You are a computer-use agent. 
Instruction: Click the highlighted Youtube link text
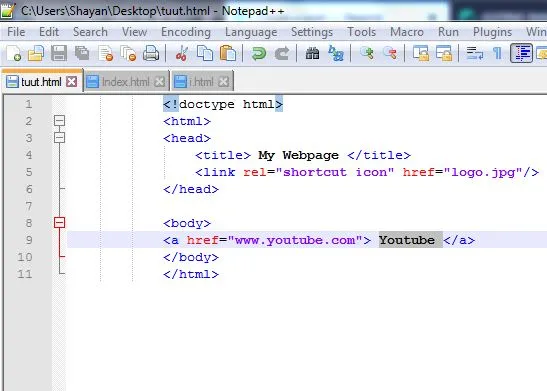click(407, 240)
